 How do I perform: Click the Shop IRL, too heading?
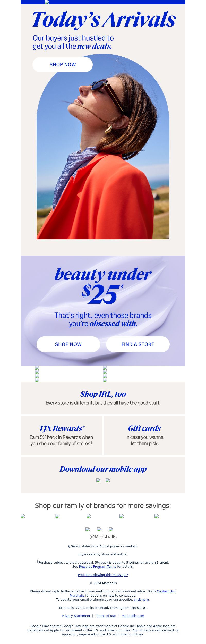[103, 394]
